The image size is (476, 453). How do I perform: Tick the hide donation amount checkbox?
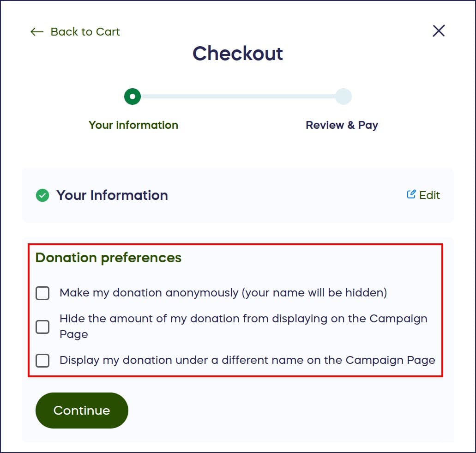point(42,326)
